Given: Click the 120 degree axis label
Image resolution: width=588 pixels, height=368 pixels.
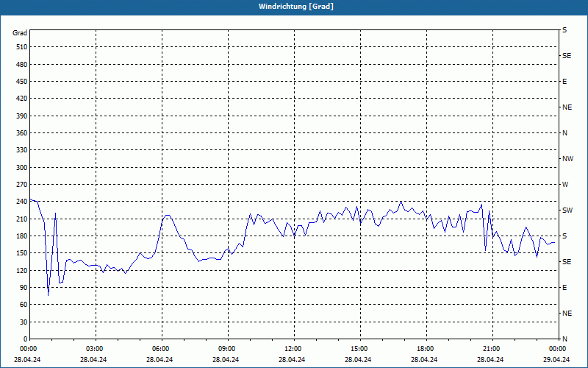Looking at the screenshot, I should (x=22, y=270).
